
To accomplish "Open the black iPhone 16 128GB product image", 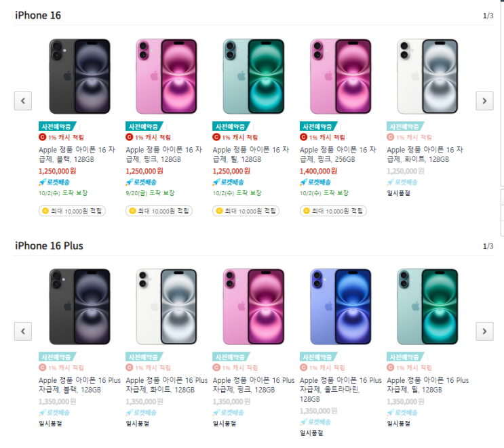I will pyautogui.click(x=80, y=76).
